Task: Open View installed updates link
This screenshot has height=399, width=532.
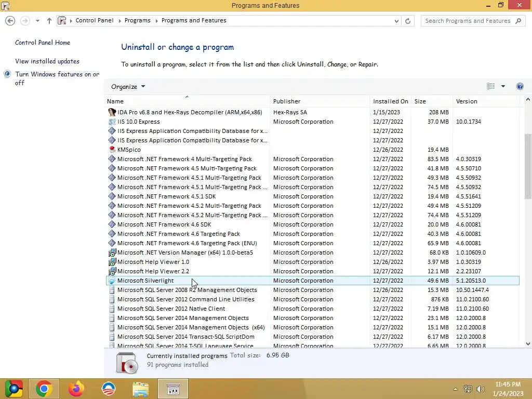Action: coord(47,61)
